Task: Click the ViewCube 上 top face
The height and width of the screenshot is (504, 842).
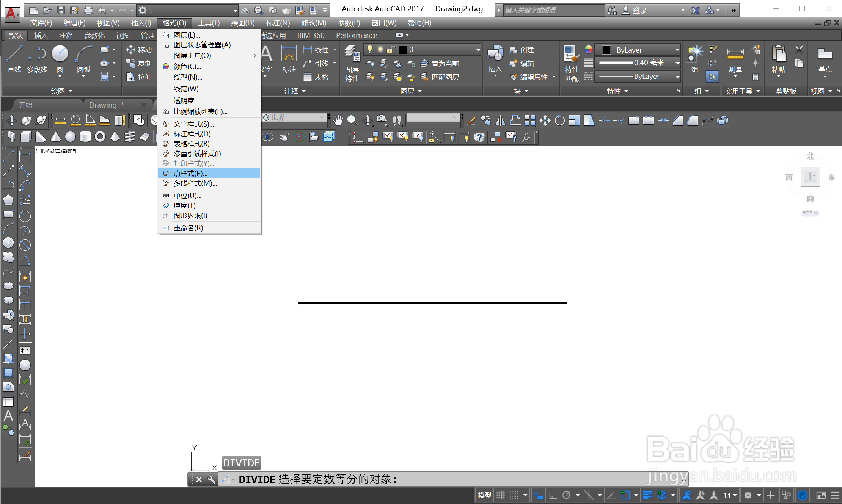Action: pos(811,177)
